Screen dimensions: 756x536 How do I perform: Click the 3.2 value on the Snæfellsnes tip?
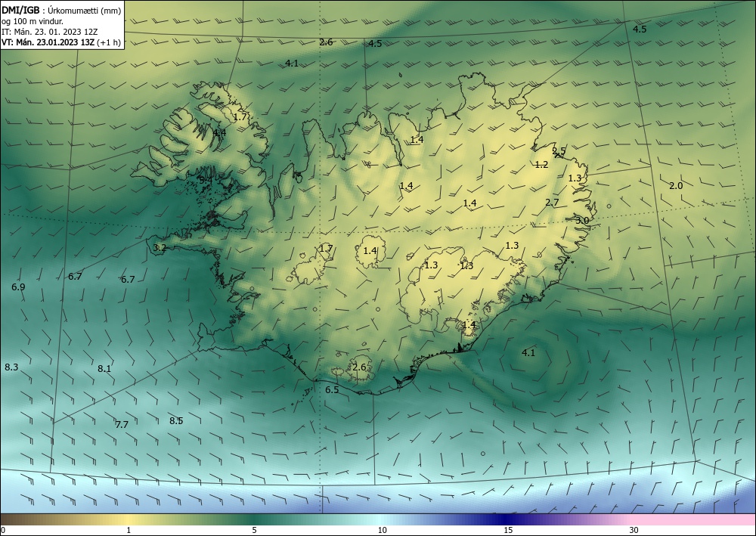[x=160, y=248]
